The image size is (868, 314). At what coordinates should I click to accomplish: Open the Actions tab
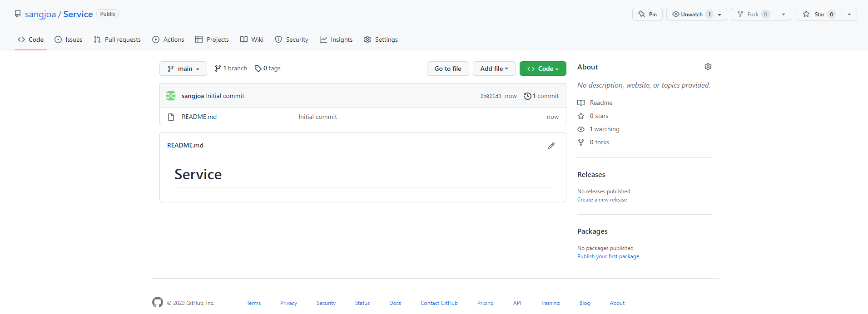point(168,39)
